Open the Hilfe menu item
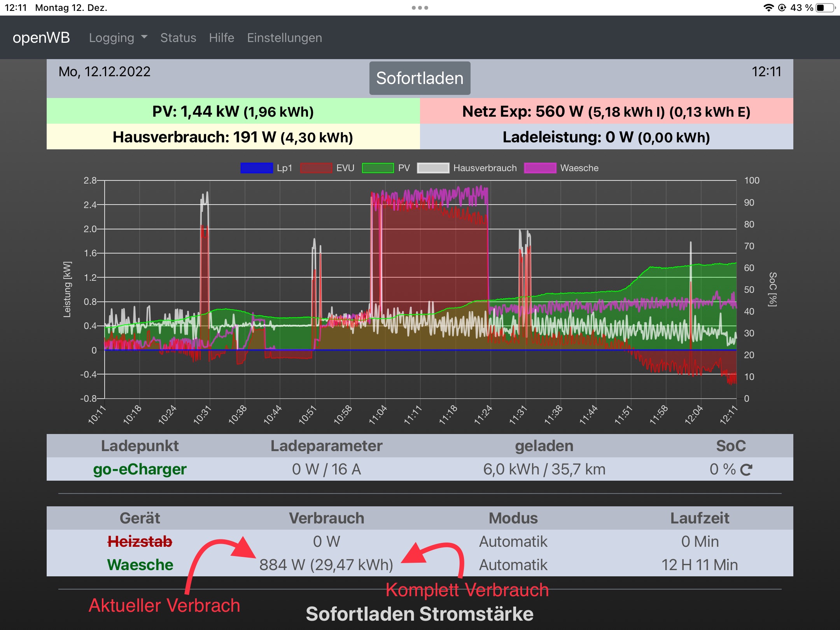This screenshot has width=840, height=630. pos(221,38)
